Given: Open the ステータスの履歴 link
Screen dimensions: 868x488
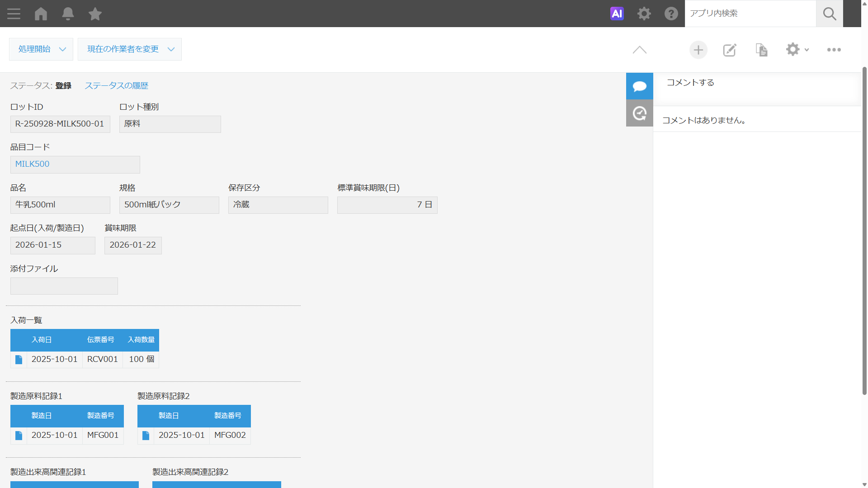Looking at the screenshot, I should click(116, 85).
